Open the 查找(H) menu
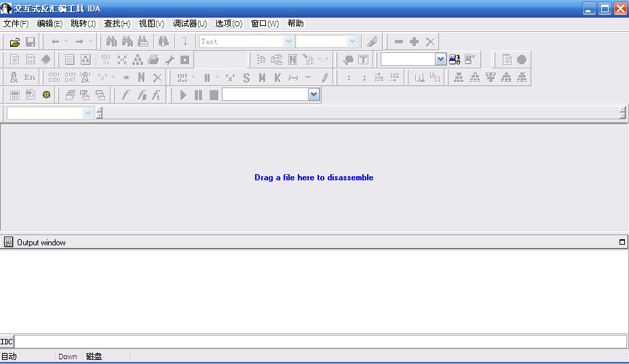Image resolution: width=629 pixels, height=364 pixels. [117, 24]
